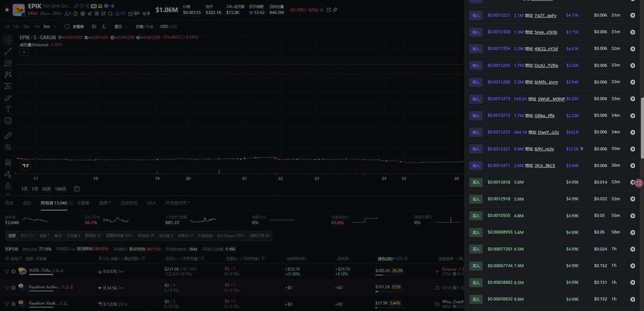The height and width of the screenshot is (311, 644).
Task: Expand filter funnel on Raydium Vault row
Action: pyautogui.click(x=7, y=304)
